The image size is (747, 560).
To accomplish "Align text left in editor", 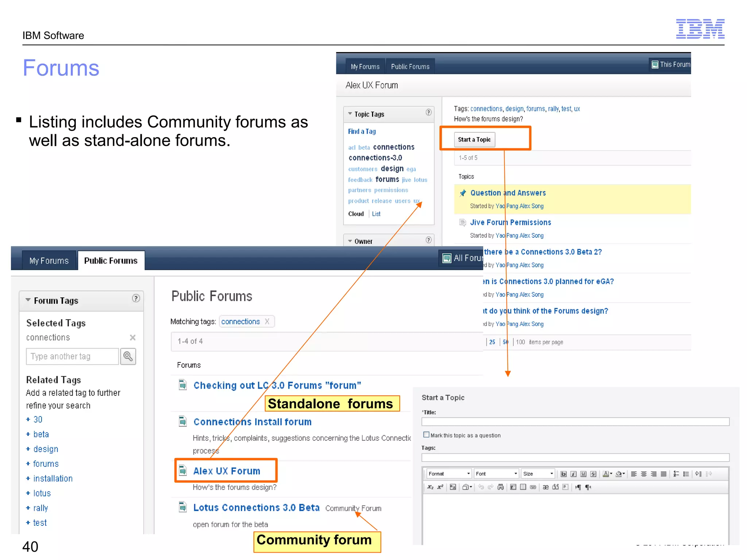I will (634, 474).
